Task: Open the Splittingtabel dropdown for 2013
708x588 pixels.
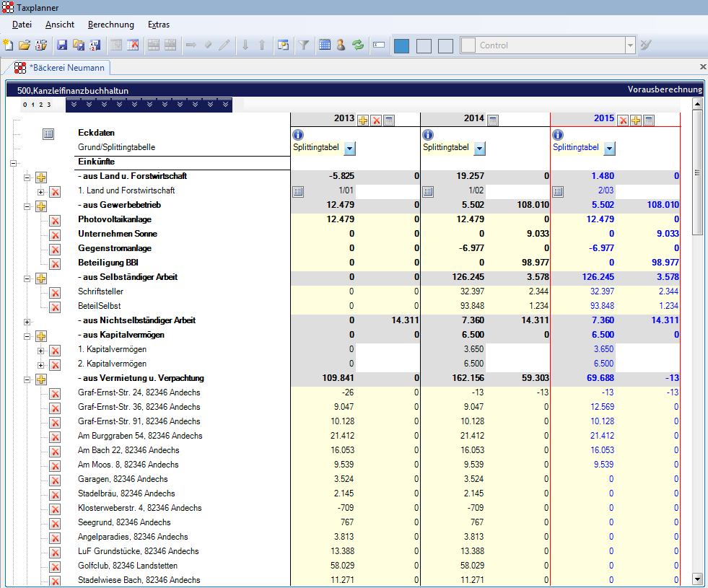Action: pos(351,147)
